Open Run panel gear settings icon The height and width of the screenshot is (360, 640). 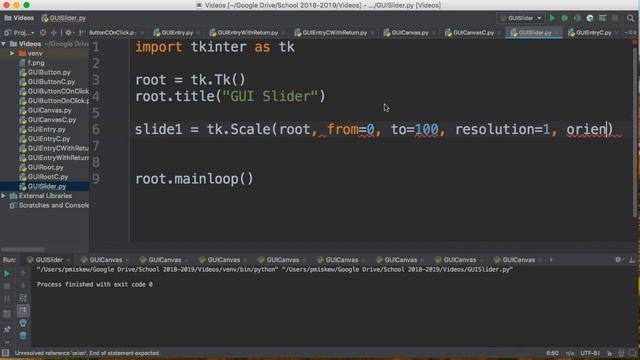(x=618, y=260)
